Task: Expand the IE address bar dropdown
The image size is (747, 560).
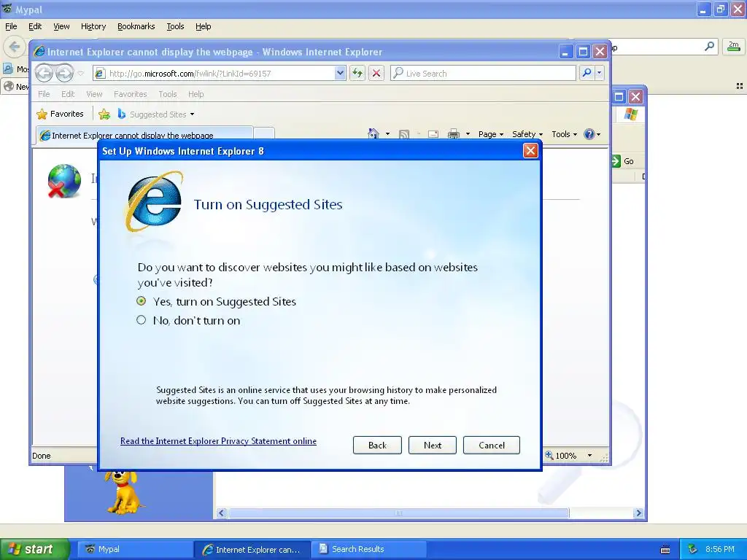Action: (x=340, y=74)
